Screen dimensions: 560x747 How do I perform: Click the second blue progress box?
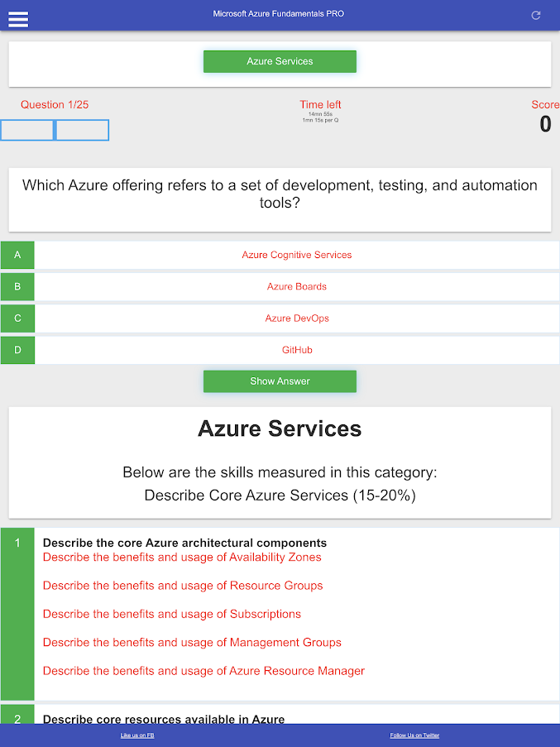[x=83, y=130]
